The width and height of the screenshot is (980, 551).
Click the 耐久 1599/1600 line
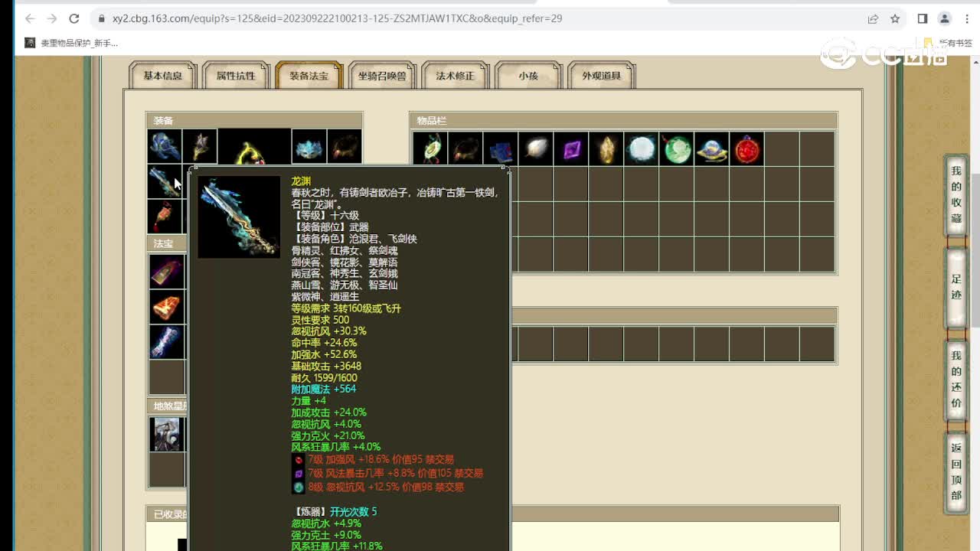(x=324, y=378)
